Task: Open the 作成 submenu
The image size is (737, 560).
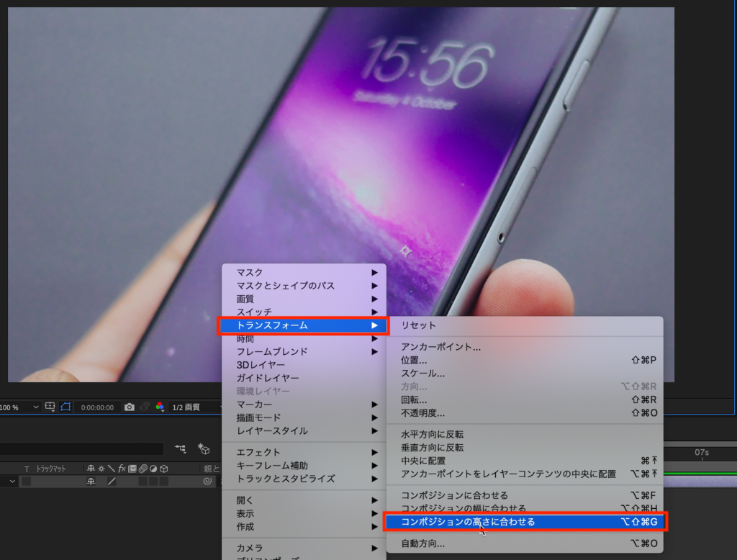Action: (x=304, y=527)
